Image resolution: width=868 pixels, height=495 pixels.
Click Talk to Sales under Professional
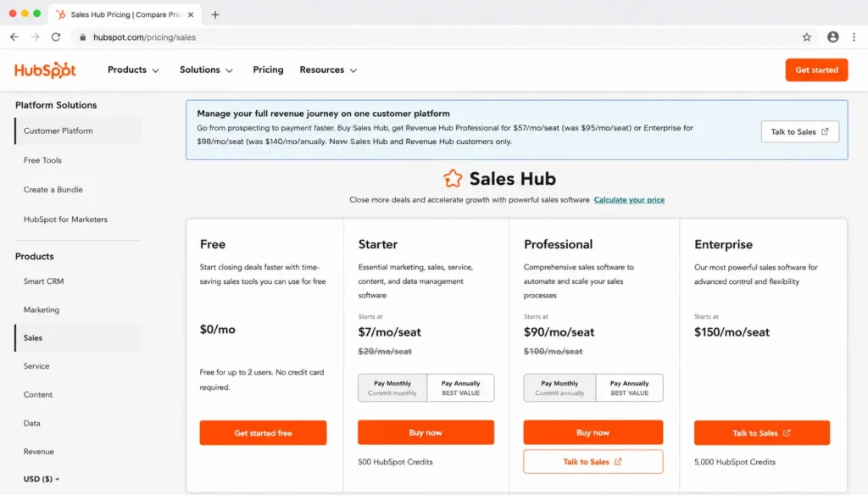(x=593, y=462)
